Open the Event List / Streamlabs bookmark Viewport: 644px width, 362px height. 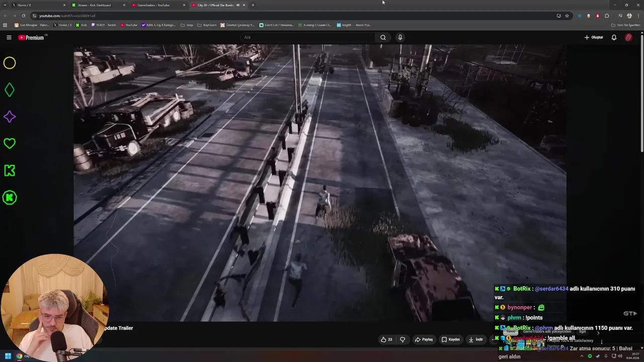click(277, 25)
